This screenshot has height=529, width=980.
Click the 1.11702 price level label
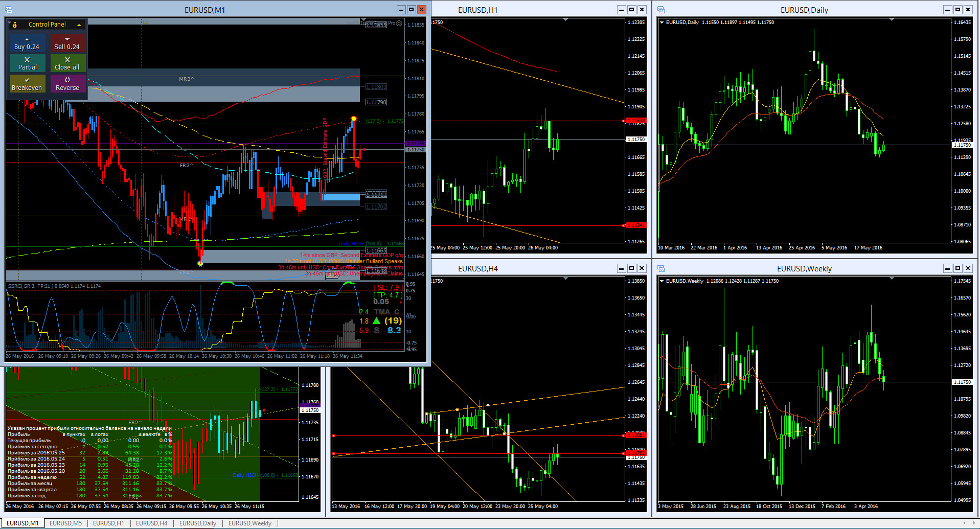click(x=376, y=207)
